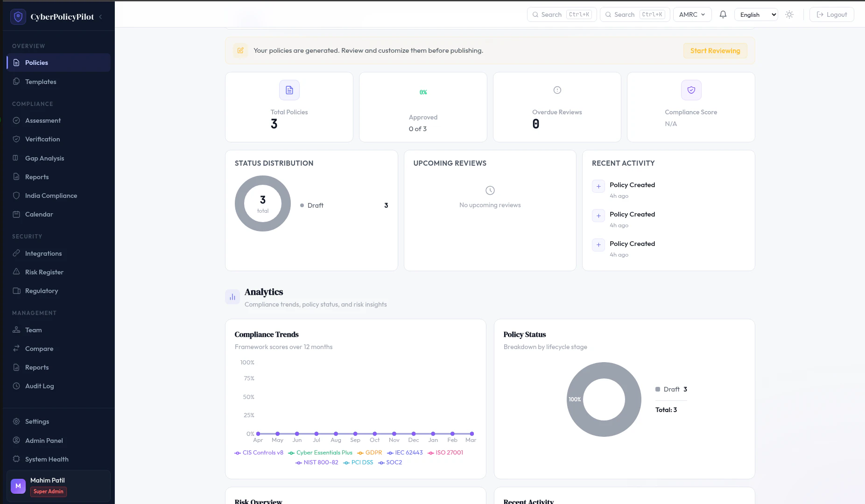Click the Management Reports document icon
This screenshot has width=865, height=504.
tap(16, 367)
